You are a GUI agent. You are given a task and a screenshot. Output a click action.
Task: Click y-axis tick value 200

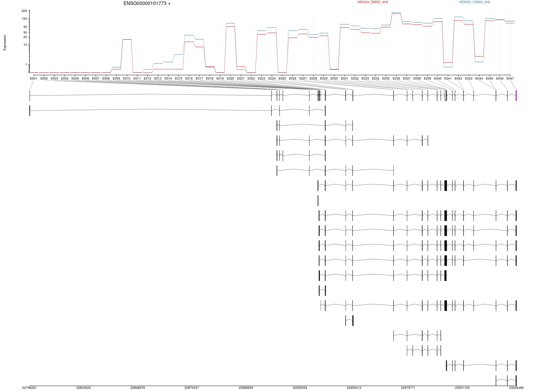pyautogui.click(x=24, y=11)
